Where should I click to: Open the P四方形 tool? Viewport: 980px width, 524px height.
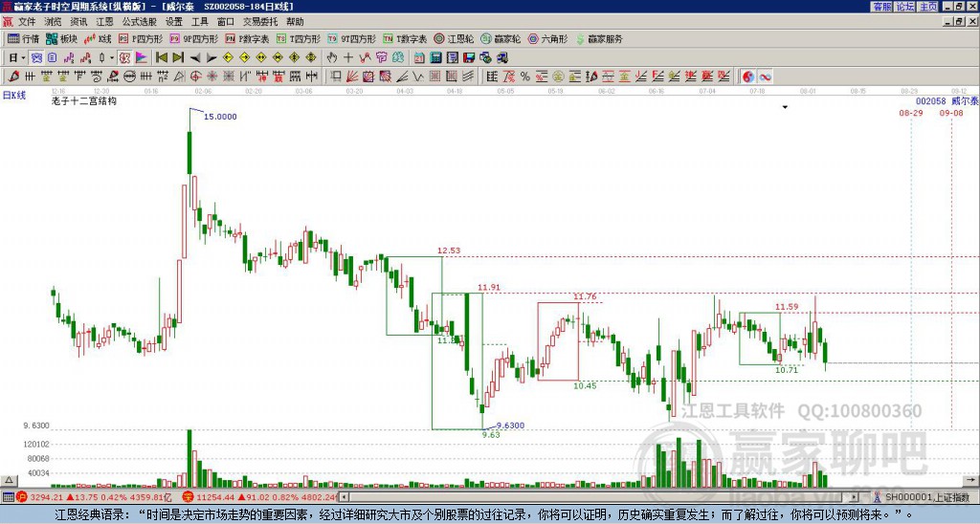tap(141, 38)
